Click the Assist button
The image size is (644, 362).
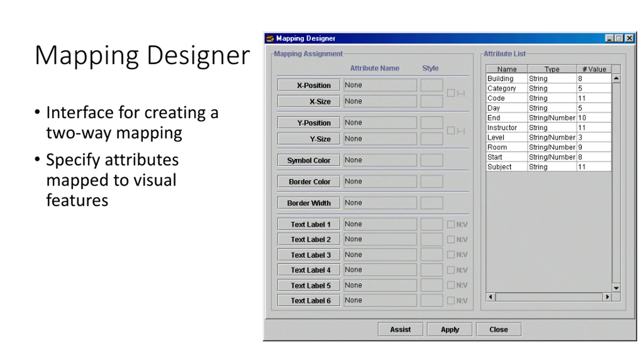[400, 329]
